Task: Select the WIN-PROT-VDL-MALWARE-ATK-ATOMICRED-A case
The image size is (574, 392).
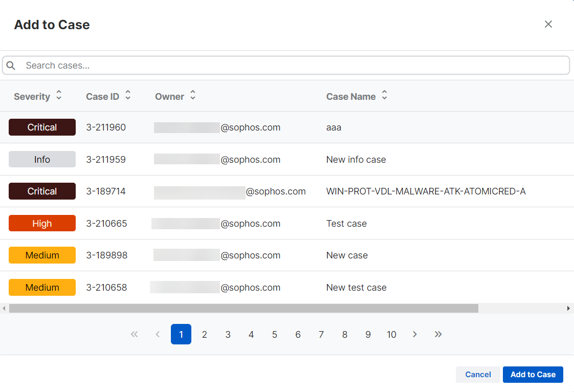Action: pos(426,191)
